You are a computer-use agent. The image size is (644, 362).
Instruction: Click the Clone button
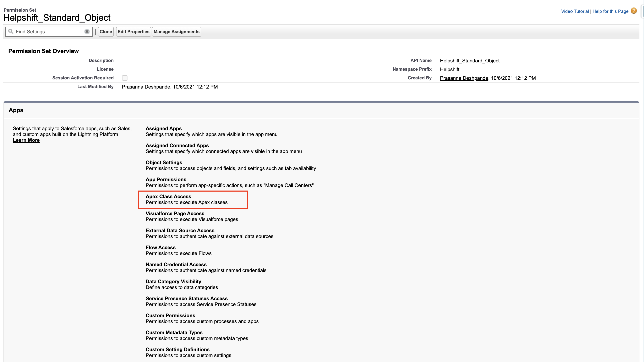(106, 32)
